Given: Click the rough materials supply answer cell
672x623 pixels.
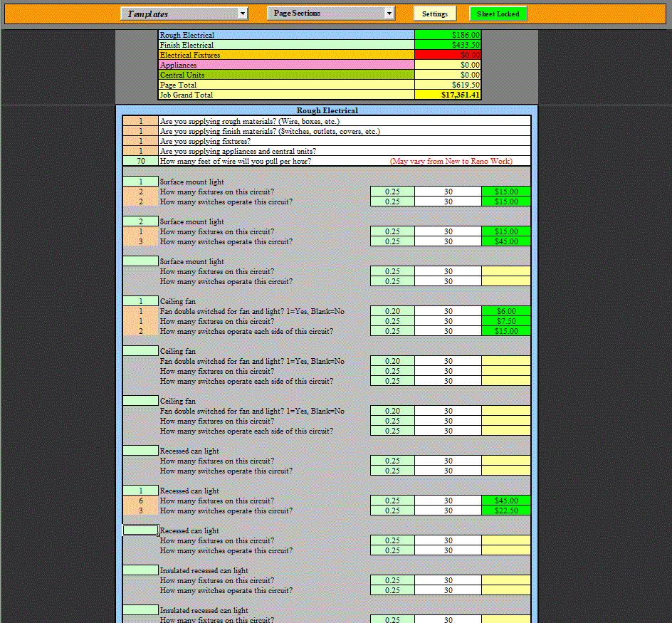Looking at the screenshot, I should (140, 121).
